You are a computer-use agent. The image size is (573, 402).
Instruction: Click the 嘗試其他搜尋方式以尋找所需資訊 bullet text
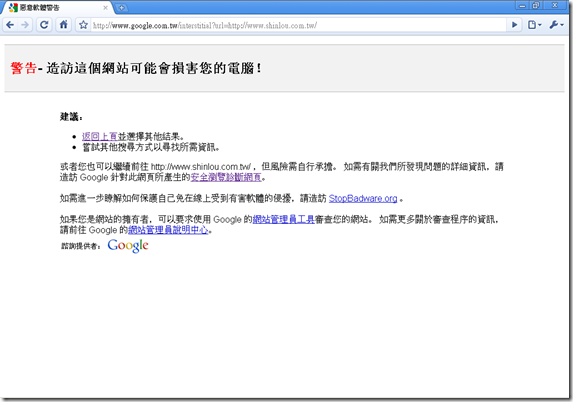(151, 147)
